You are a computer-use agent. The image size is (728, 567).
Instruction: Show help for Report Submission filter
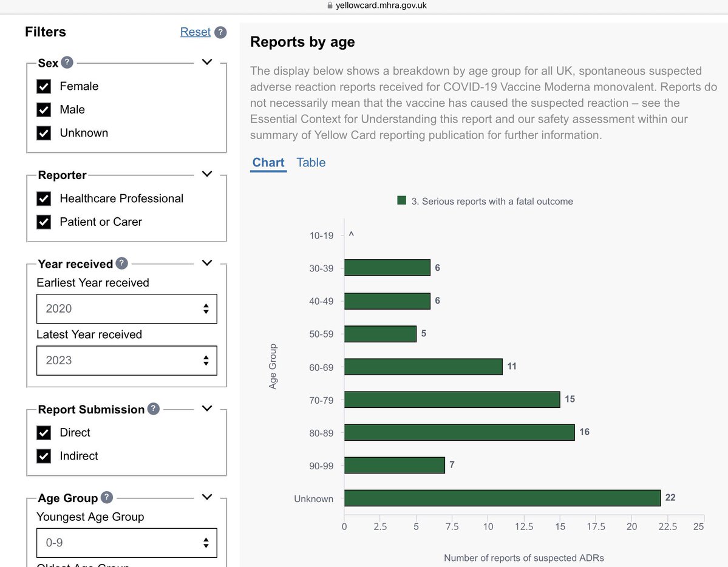154,409
